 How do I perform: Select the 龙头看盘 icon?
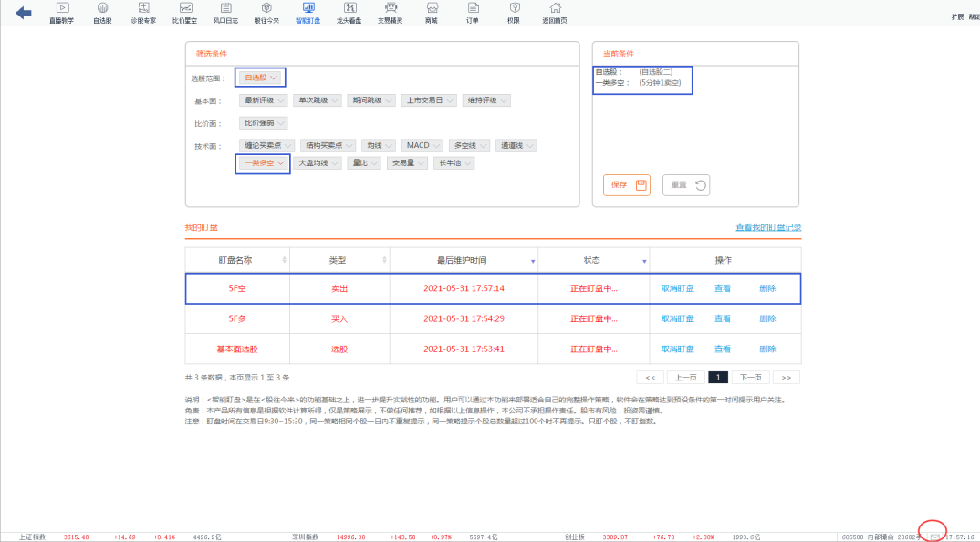click(349, 12)
